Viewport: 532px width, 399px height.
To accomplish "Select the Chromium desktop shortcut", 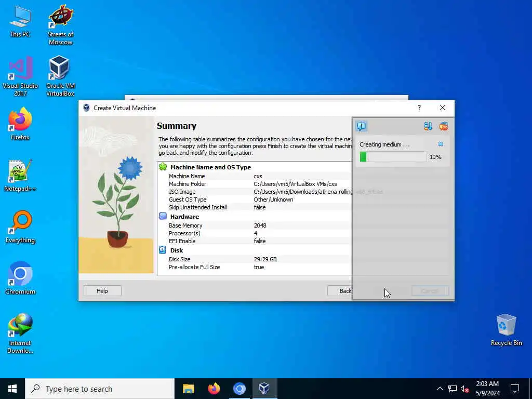I will 20,278.
